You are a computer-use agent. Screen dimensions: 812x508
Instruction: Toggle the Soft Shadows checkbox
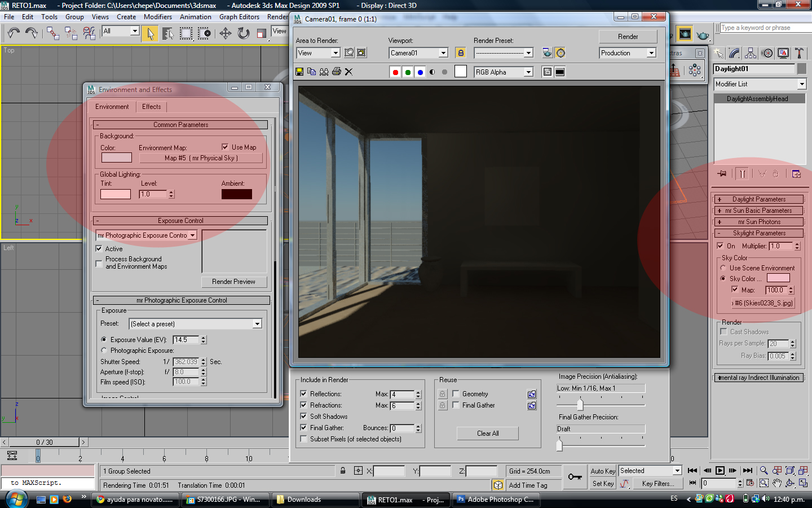(x=303, y=416)
